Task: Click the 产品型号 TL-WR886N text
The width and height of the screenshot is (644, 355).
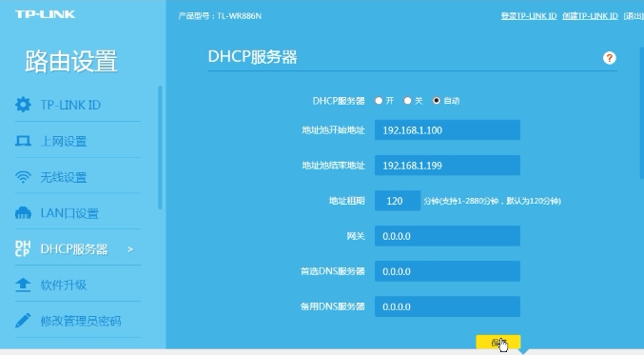Action: click(x=220, y=16)
